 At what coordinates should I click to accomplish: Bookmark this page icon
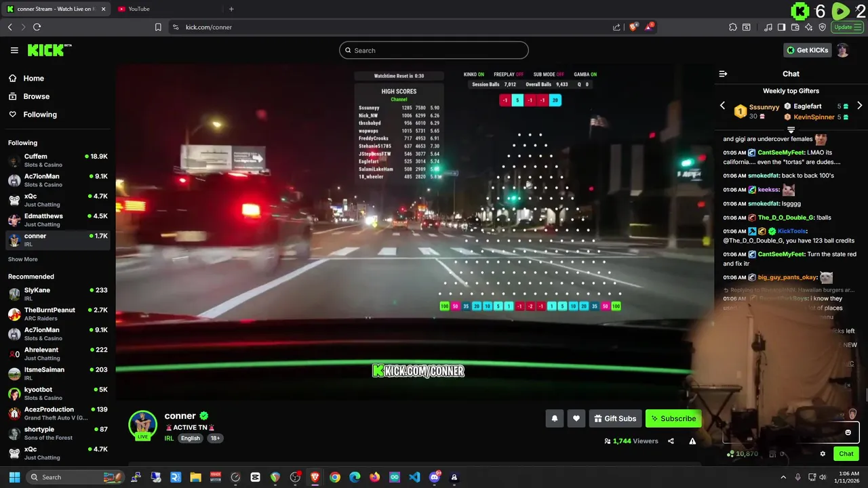(158, 27)
